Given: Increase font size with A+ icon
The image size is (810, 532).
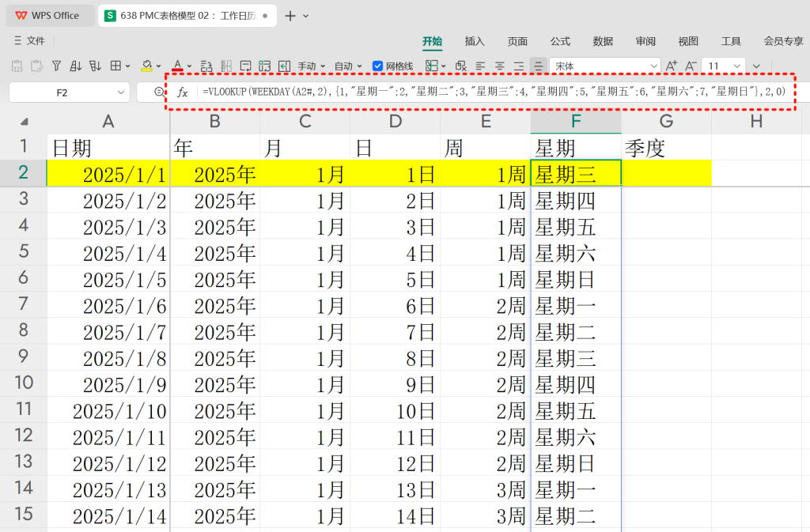Looking at the screenshot, I should (671, 66).
